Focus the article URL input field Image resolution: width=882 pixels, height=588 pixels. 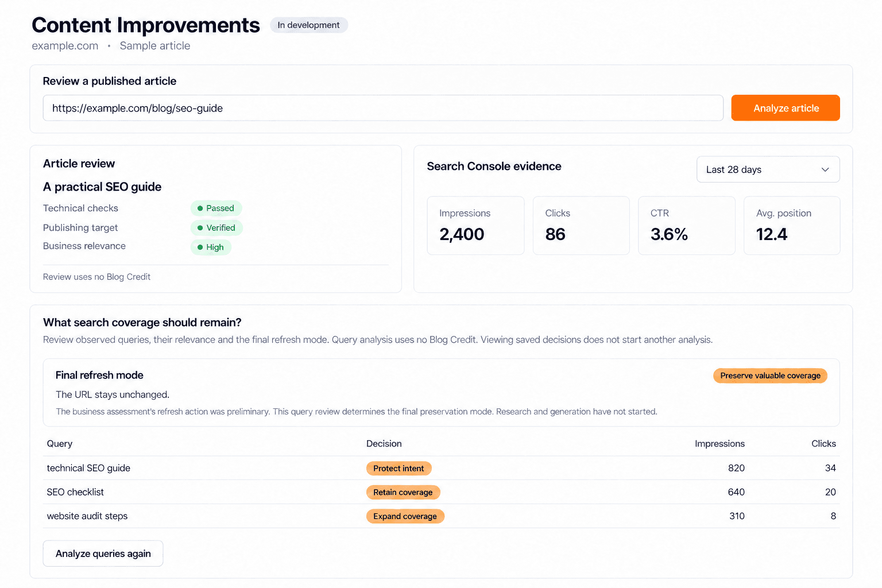[x=383, y=108]
